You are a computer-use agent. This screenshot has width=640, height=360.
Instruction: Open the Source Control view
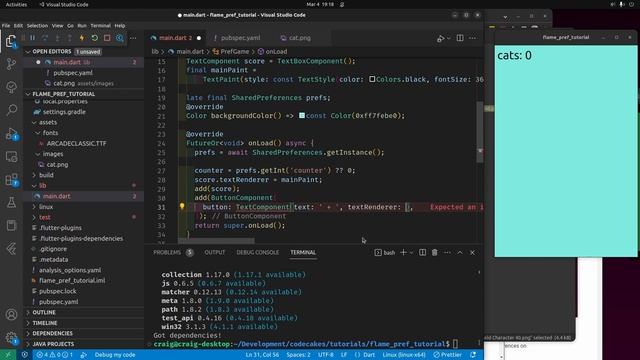[11, 63]
